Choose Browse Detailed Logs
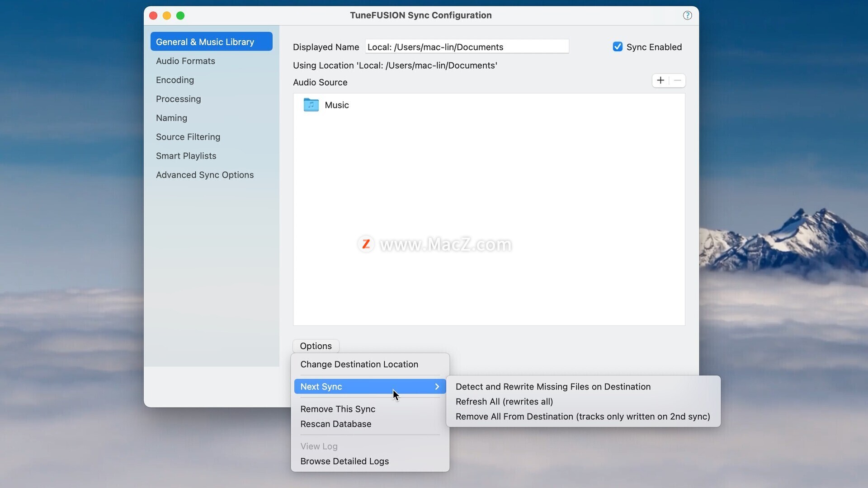Screen dimensions: 868x488 pyautogui.click(x=370, y=461)
